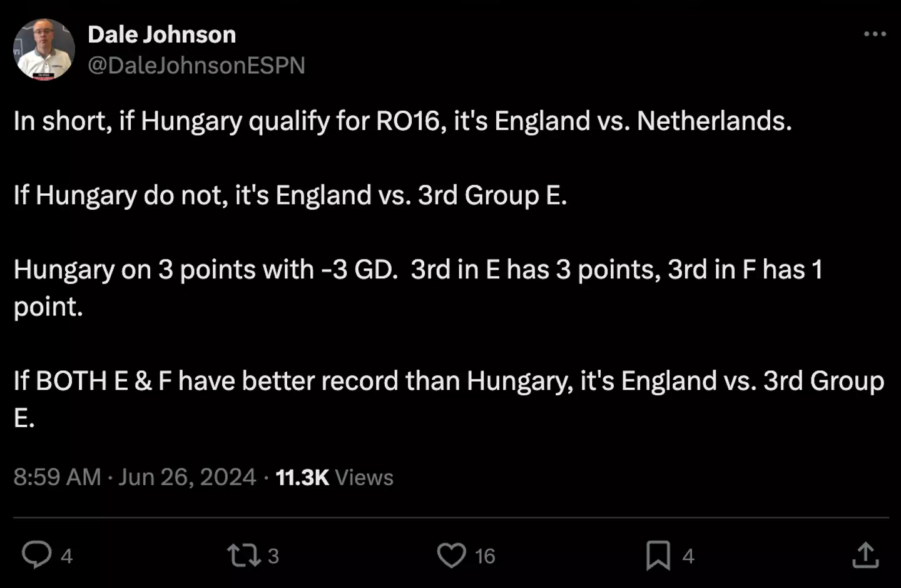Click the bookmark count beside bookmark icon
This screenshot has height=588, width=901.
(x=688, y=555)
